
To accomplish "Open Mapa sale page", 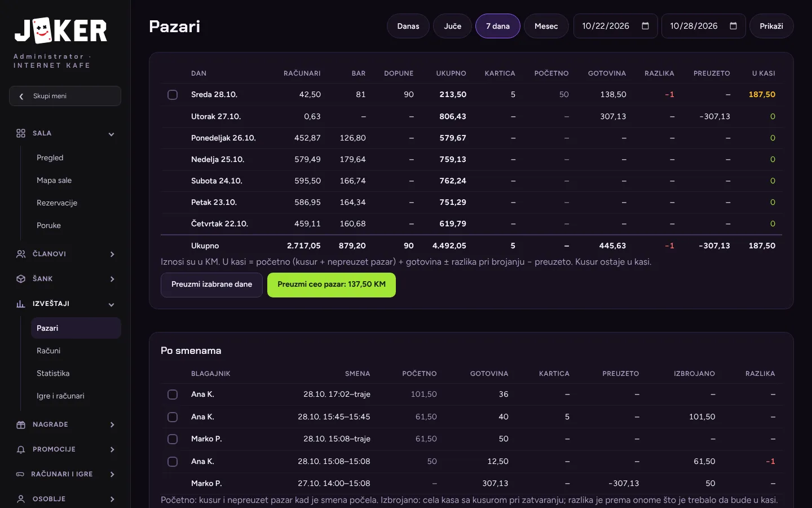I will click(x=76, y=181).
